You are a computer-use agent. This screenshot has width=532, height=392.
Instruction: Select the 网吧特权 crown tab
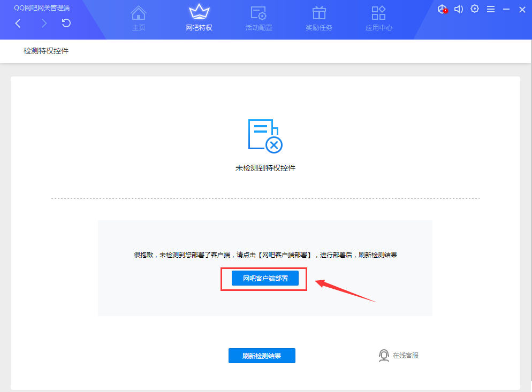(199, 18)
